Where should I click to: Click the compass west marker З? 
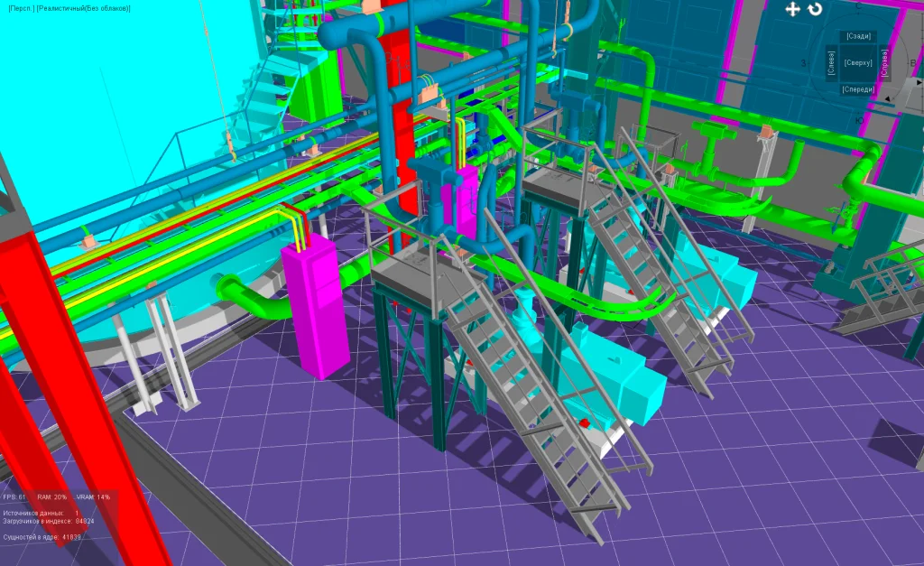click(803, 63)
